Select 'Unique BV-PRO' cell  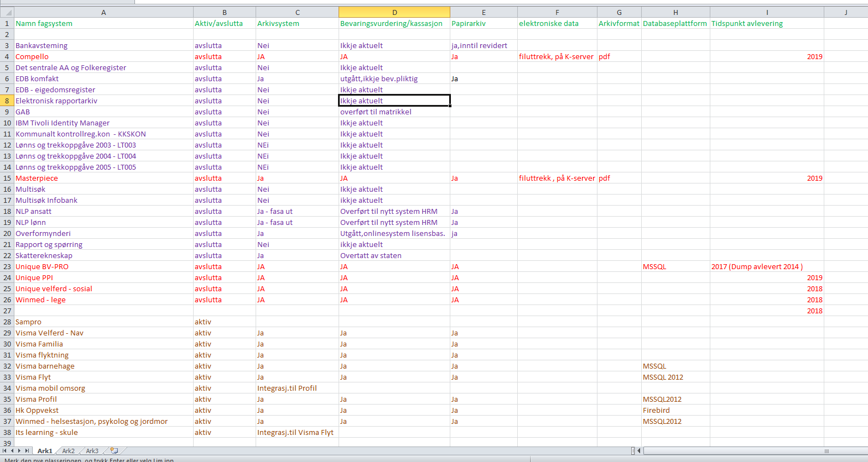(x=103, y=266)
